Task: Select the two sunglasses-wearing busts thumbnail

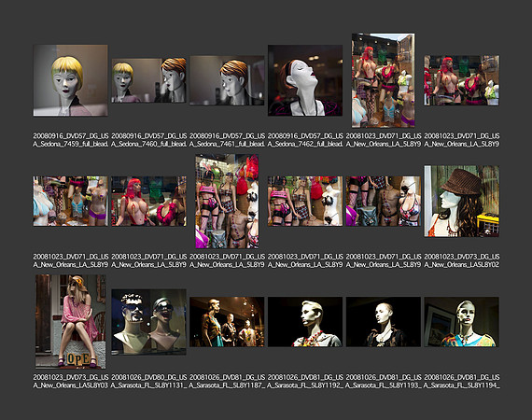Action: 148,322
